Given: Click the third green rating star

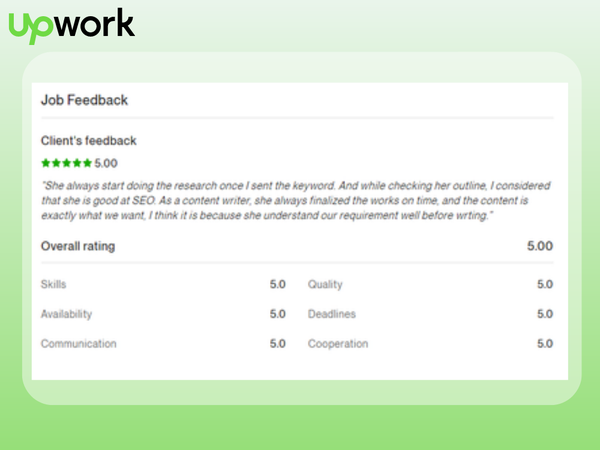Looking at the screenshot, I should point(66,162).
